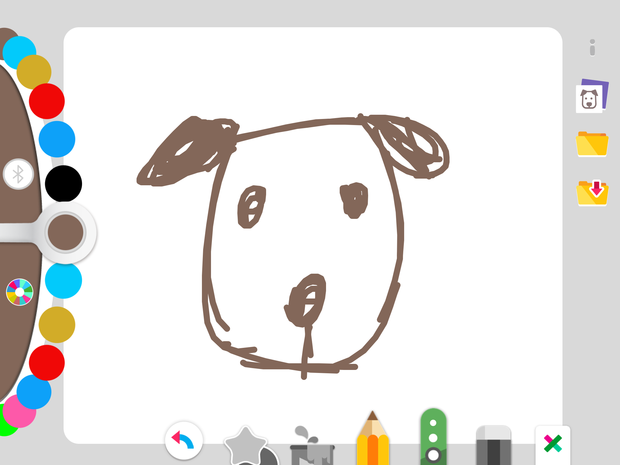
Task: Pick the gold swatch below the lower cyan
Action: coord(57,325)
